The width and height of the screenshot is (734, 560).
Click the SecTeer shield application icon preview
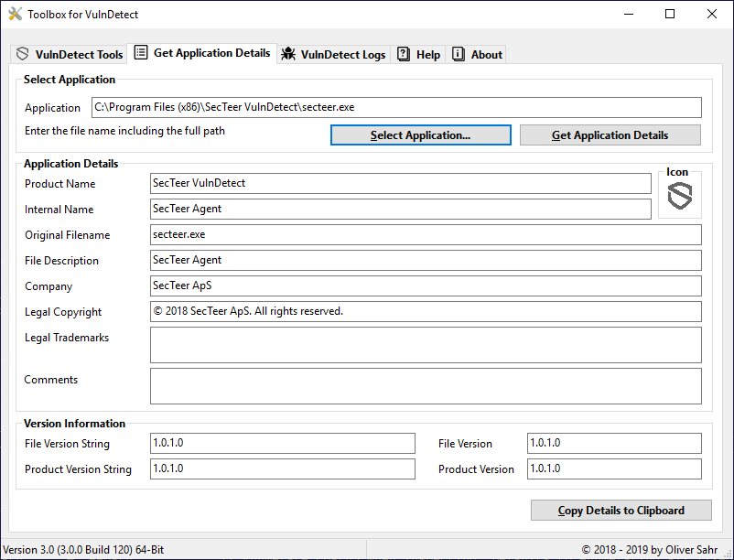pos(680,196)
